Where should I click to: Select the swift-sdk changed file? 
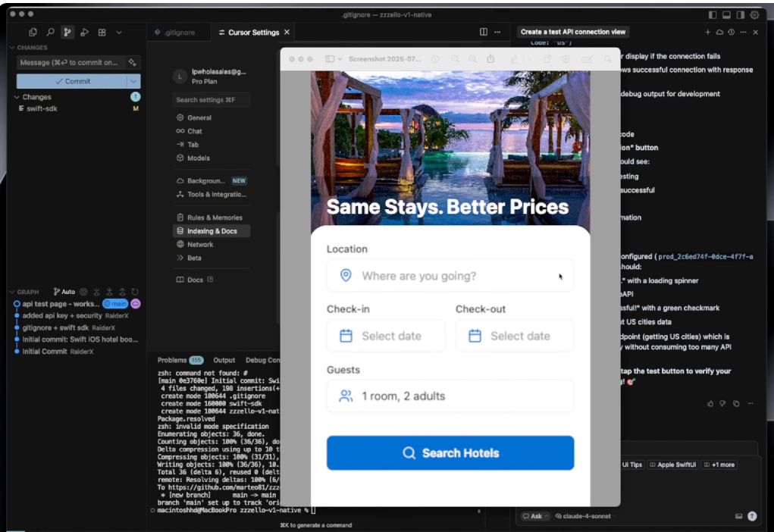point(42,108)
